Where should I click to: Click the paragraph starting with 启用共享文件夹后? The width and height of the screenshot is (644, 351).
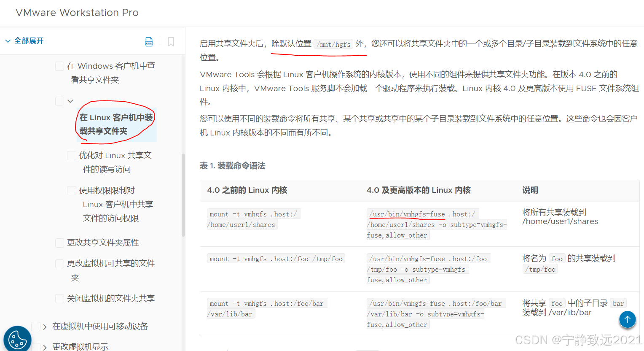[x=419, y=50]
